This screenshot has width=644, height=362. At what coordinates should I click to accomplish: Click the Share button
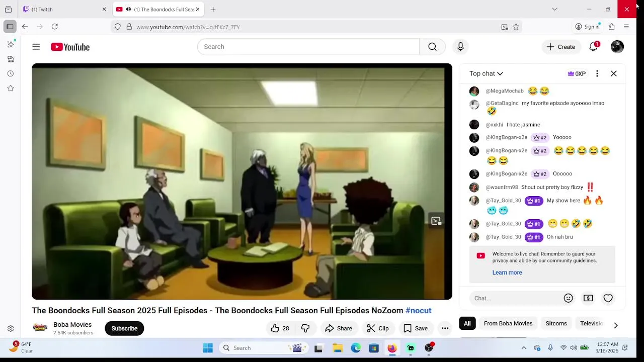coord(339,328)
